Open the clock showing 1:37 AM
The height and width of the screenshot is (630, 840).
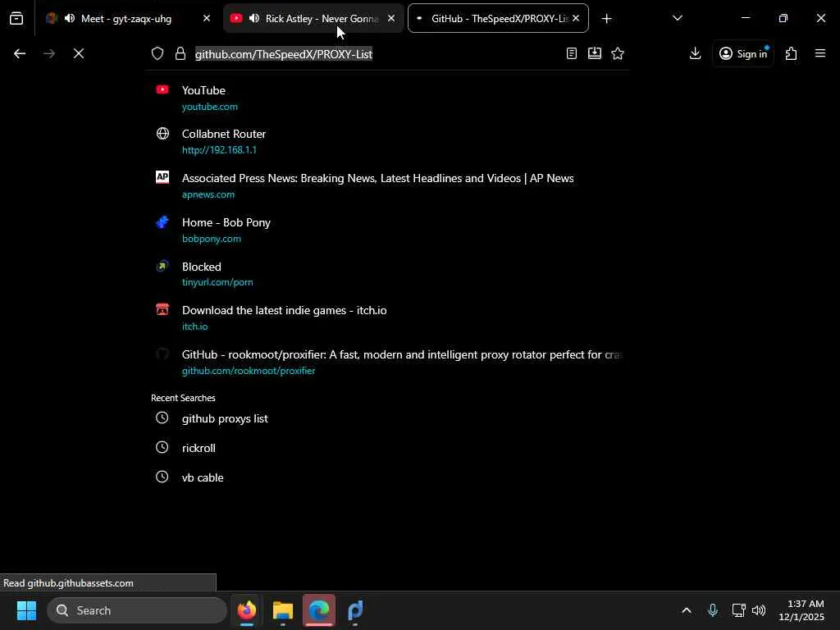coord(801,610)
